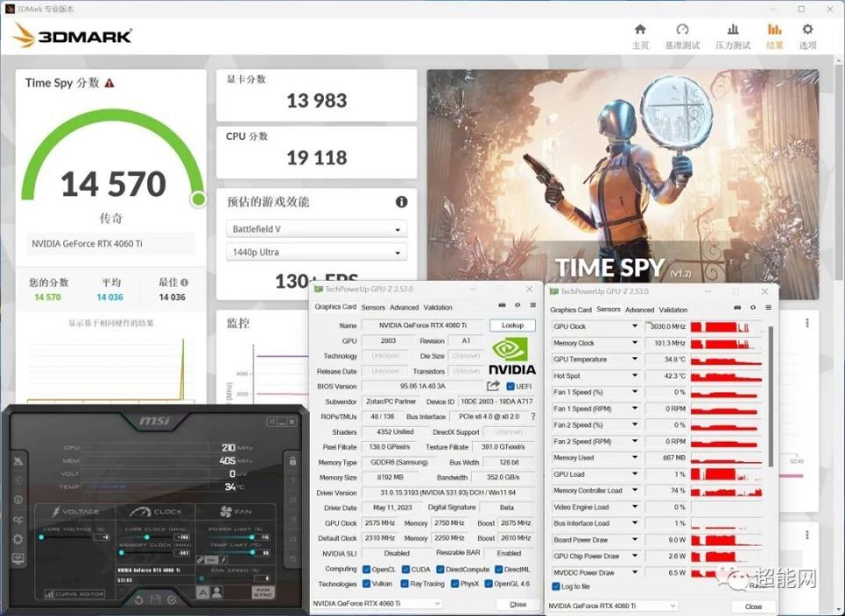Click Close button in Sensors GPU-Z window
The image size is (845, 616).
coord(753,606)
